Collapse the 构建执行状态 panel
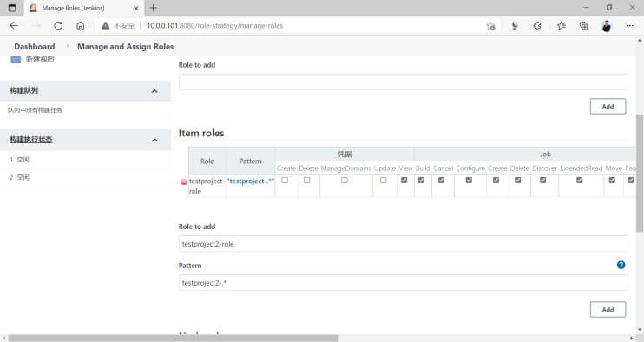644x342 pixels. coord(154,141)
